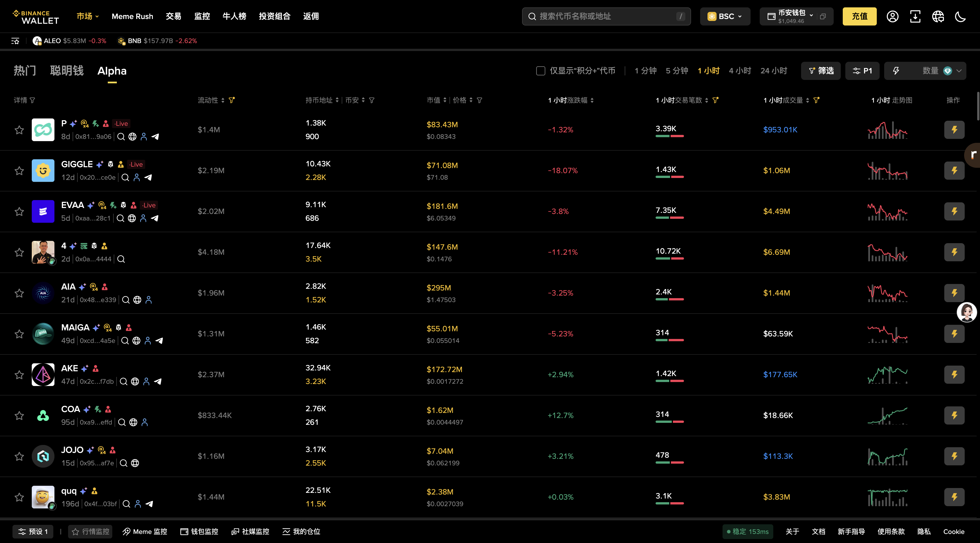Open the Telegram link for the P token
Viewport: 980px width, 543px height.
pos(155,137)
